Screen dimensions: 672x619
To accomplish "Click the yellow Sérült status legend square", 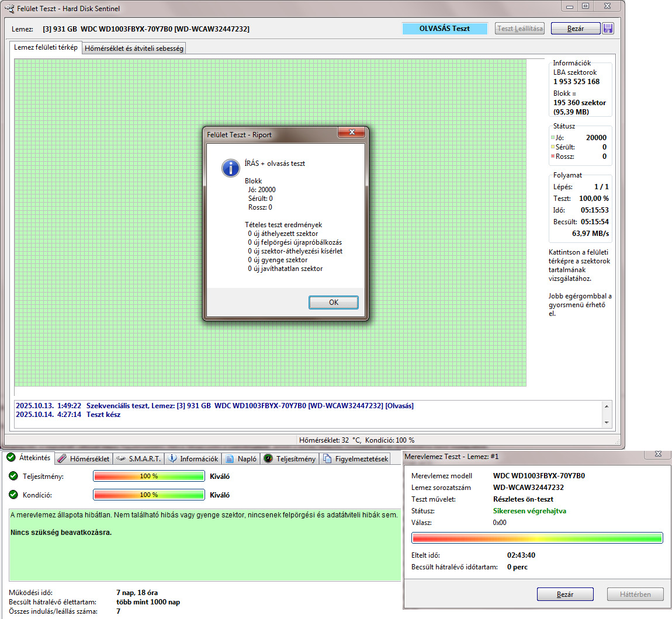I will tap(552, 147).
